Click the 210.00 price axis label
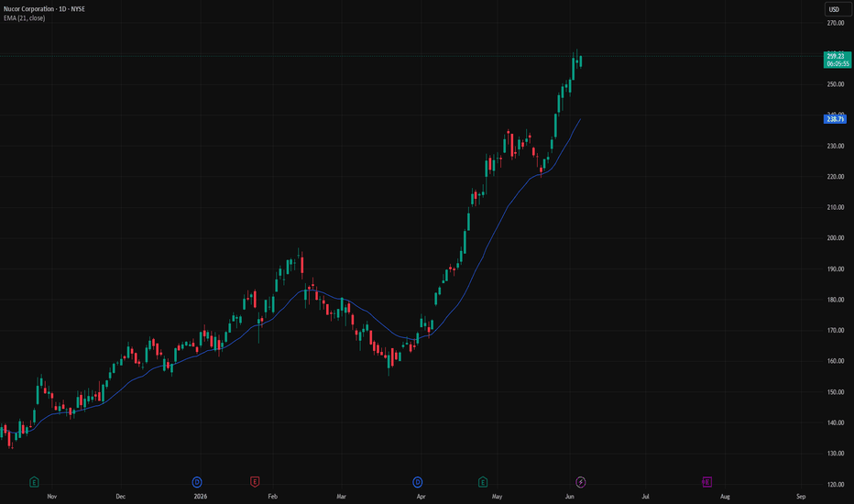 (x=836, y=207)
